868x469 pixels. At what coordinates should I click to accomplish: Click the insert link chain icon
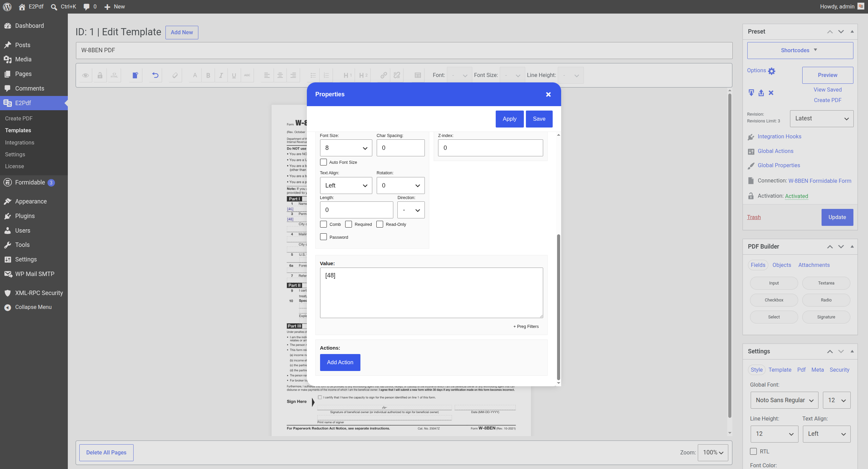click(x=383, y=75)
